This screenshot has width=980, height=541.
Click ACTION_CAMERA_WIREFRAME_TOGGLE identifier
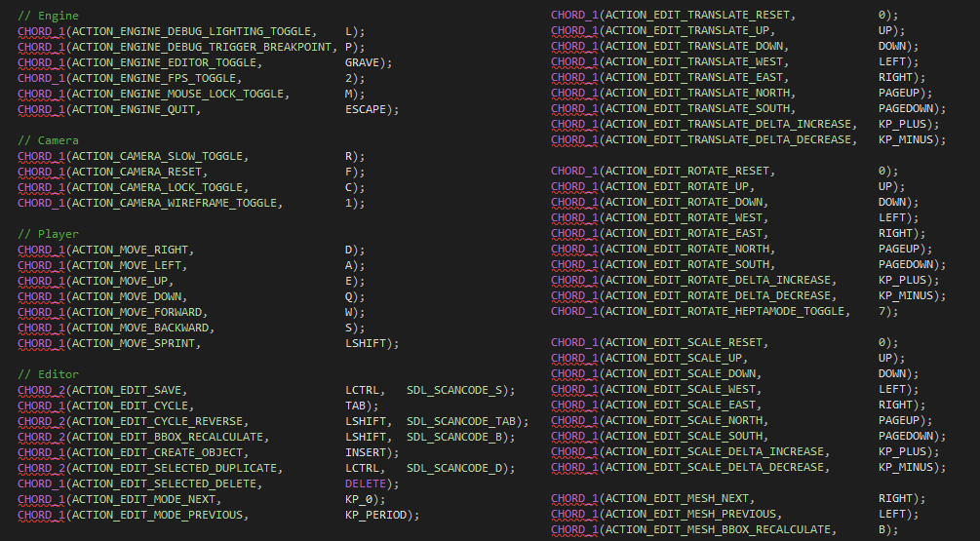176,203
